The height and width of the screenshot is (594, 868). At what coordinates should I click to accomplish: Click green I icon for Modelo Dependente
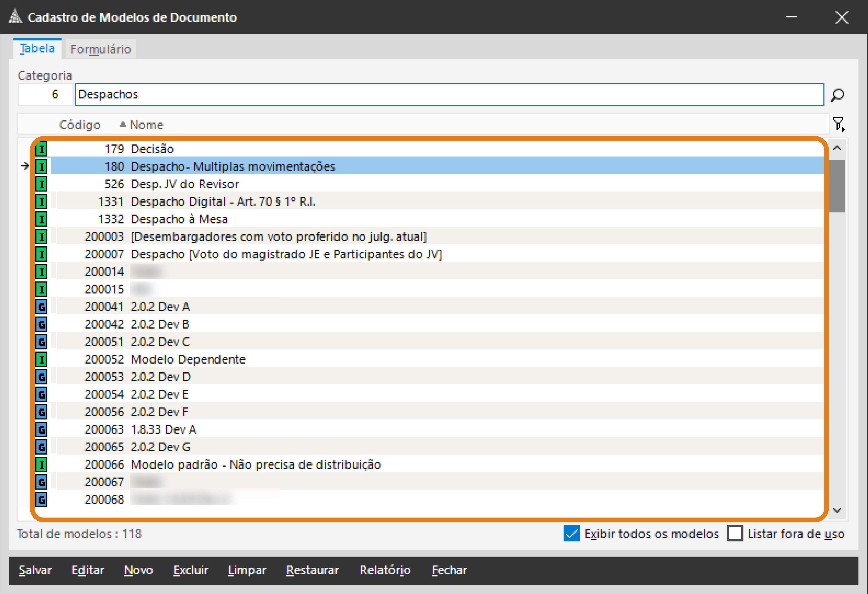(x=41, y=359)
